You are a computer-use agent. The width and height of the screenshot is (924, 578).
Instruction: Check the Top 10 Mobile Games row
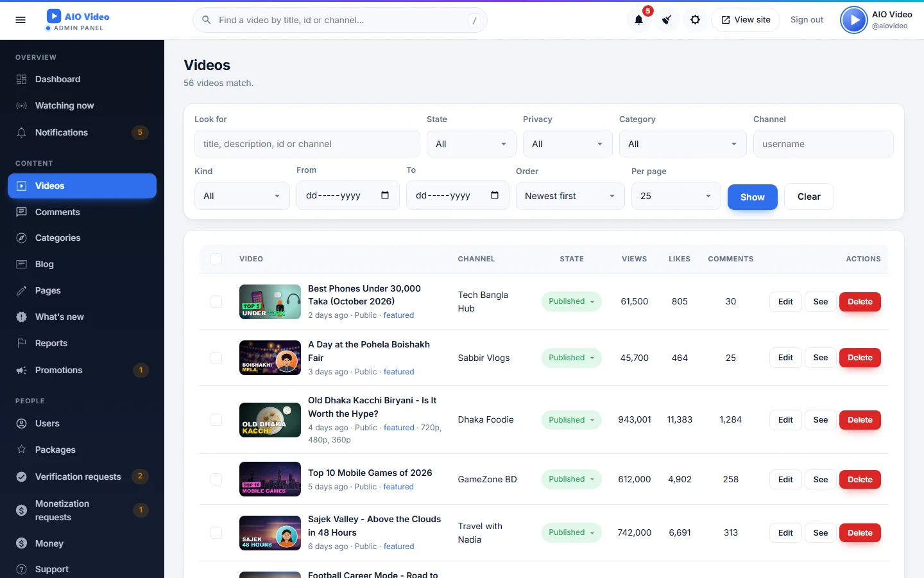216,479
